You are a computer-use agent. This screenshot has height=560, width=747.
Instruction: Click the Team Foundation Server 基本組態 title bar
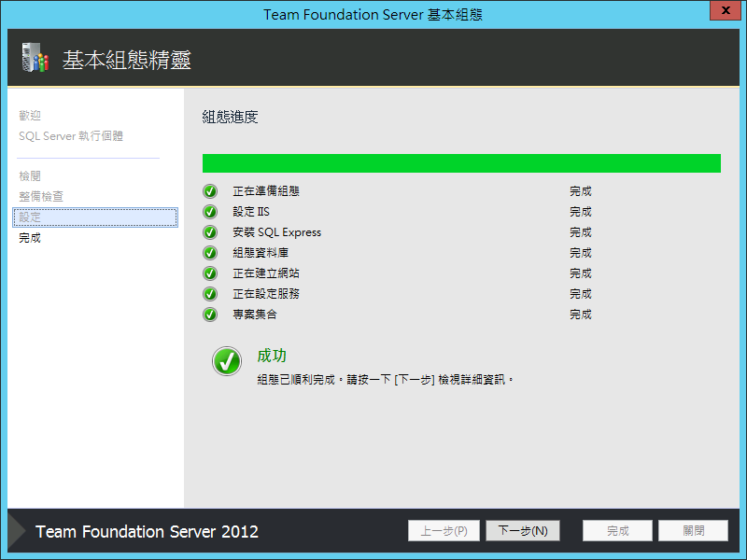(x=373, y=15)
